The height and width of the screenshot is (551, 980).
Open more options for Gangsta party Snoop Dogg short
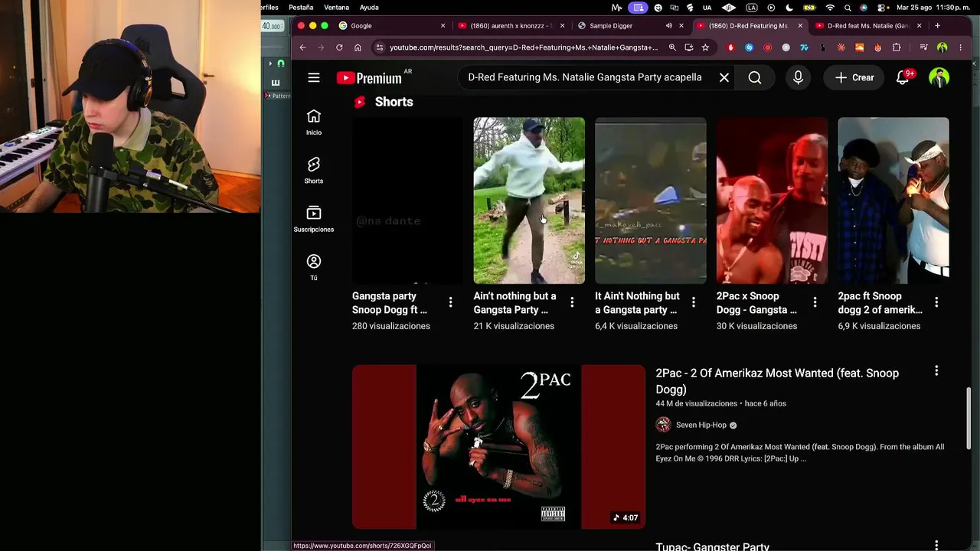coord(450,302)
